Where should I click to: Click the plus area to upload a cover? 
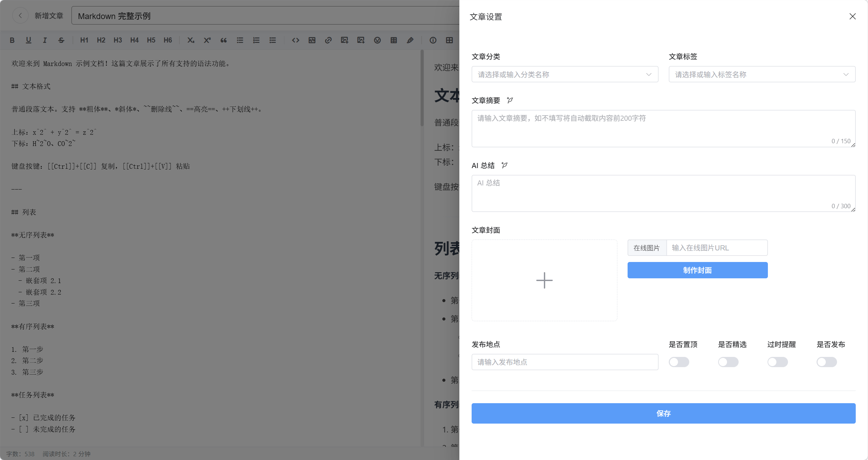[x=545, y=280]
